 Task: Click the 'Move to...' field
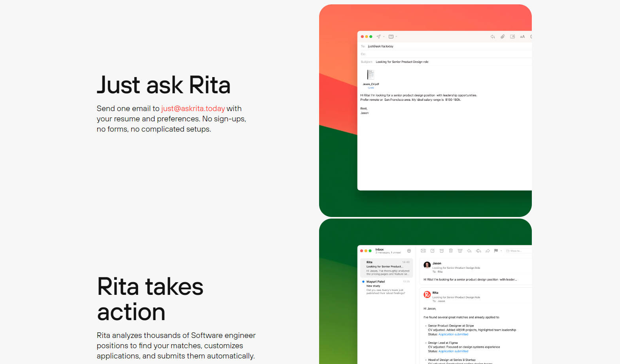[516, 251]
